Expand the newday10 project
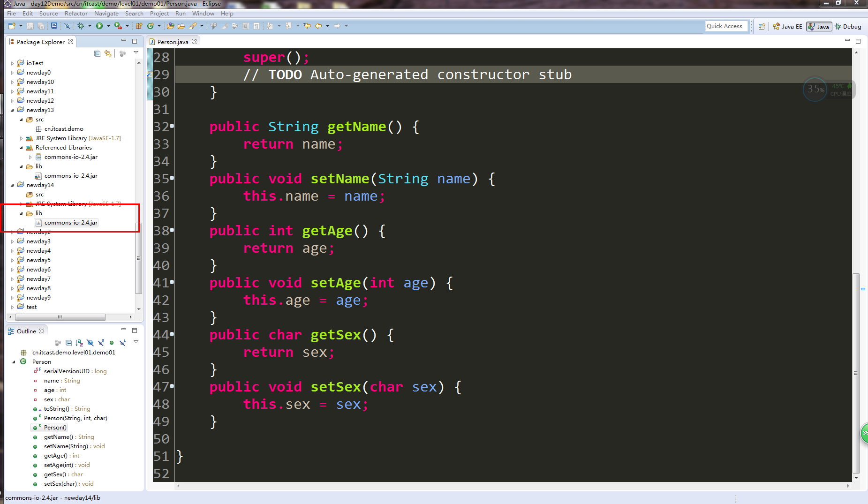The width and height of the screenshot is (868, 504). click(12, 82)
